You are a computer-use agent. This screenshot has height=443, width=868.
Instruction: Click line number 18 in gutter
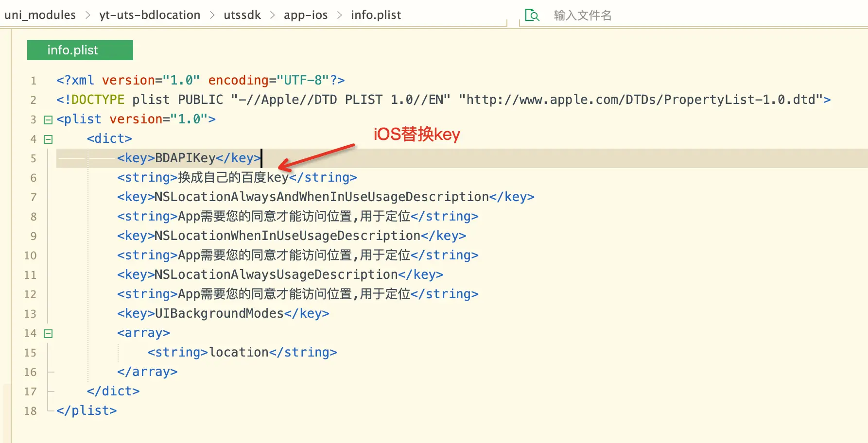coord(30,411)
